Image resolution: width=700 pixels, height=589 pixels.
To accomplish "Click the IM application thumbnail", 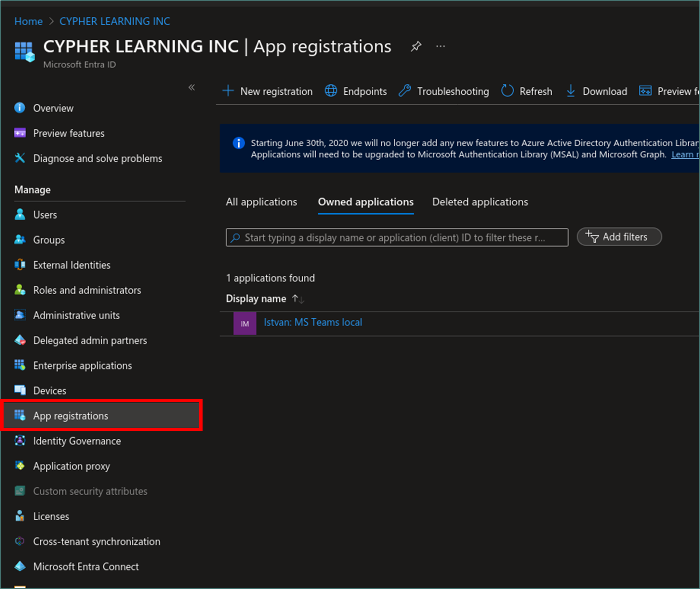I will tap(245, 324).
